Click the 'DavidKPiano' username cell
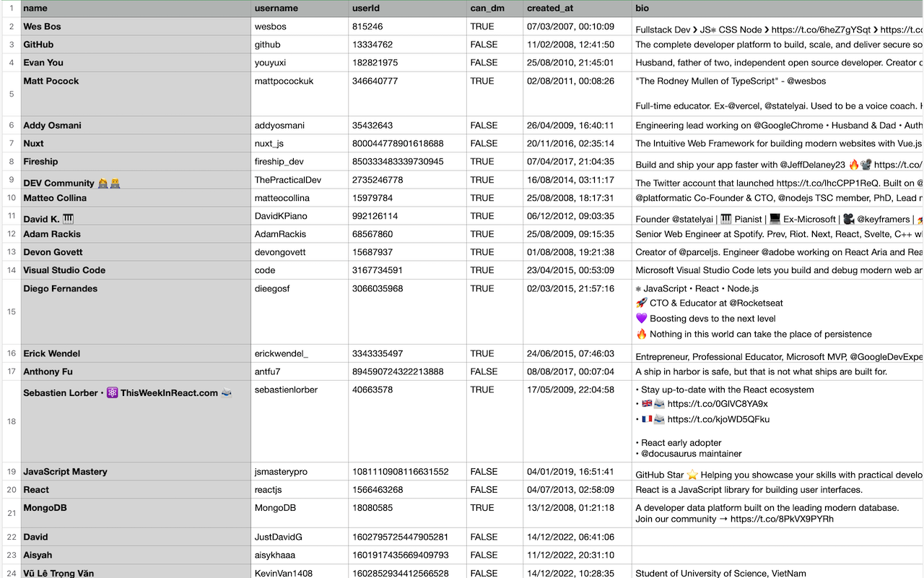Image resolution: width=924 pixels, height=578 pixels. tap(300, 216)
